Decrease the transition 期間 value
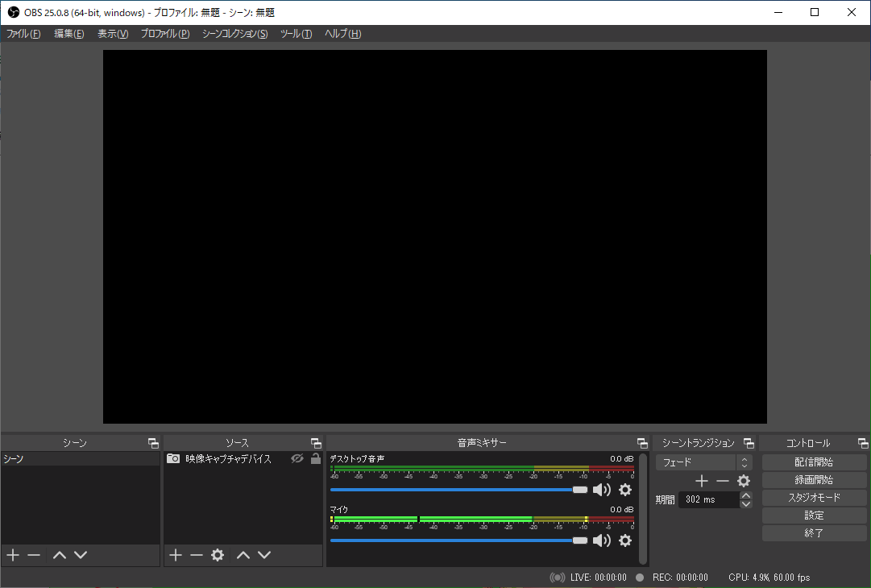871x588 pixels. pos(746,504)
